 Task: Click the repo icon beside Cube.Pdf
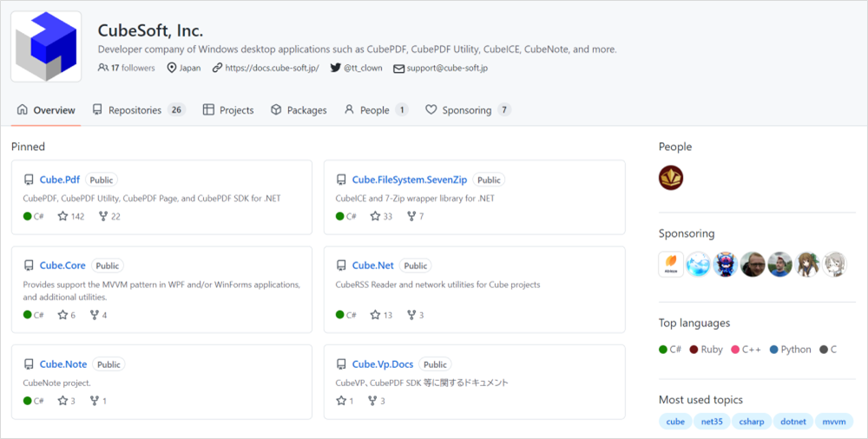pos(29,180)
